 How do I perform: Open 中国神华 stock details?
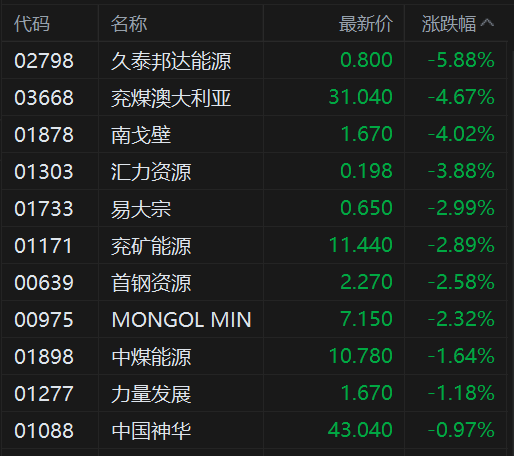[151, 431]
